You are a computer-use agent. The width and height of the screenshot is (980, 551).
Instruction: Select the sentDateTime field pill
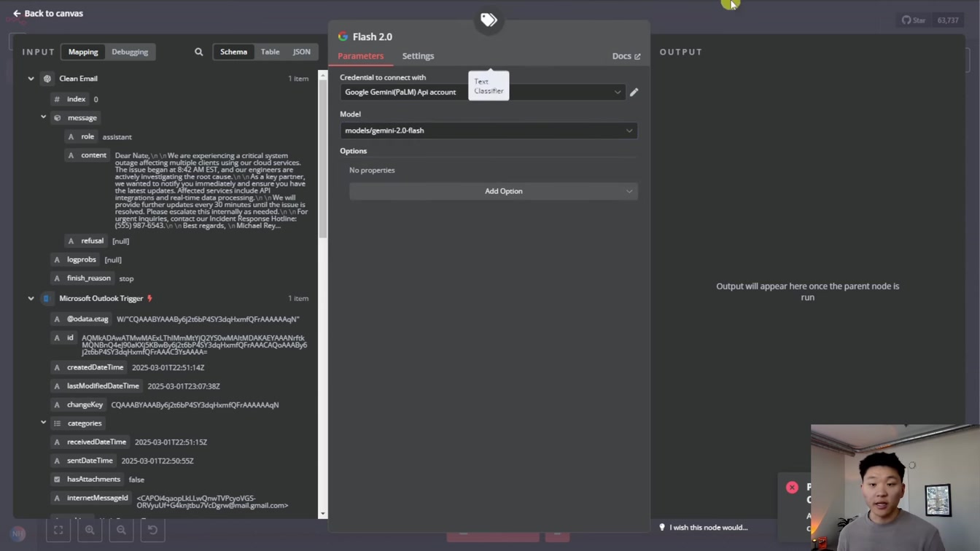click(x=84, y=461)
